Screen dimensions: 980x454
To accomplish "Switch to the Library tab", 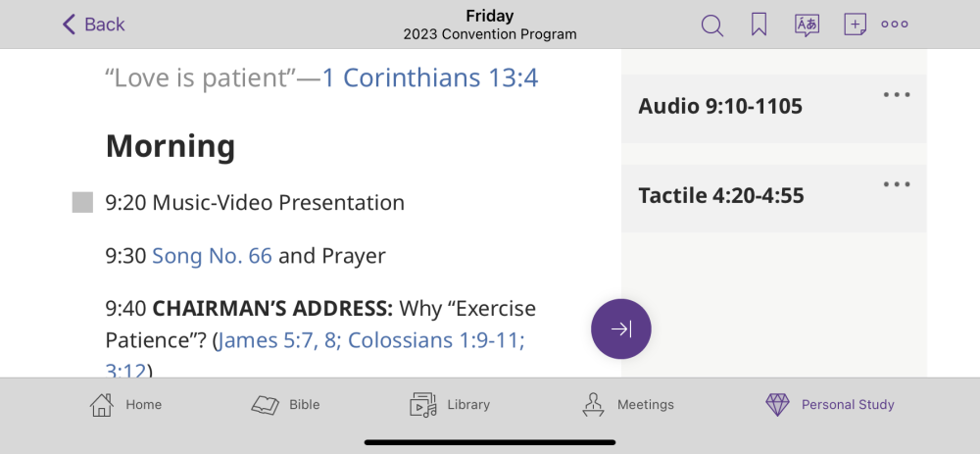I will [450, 405].
